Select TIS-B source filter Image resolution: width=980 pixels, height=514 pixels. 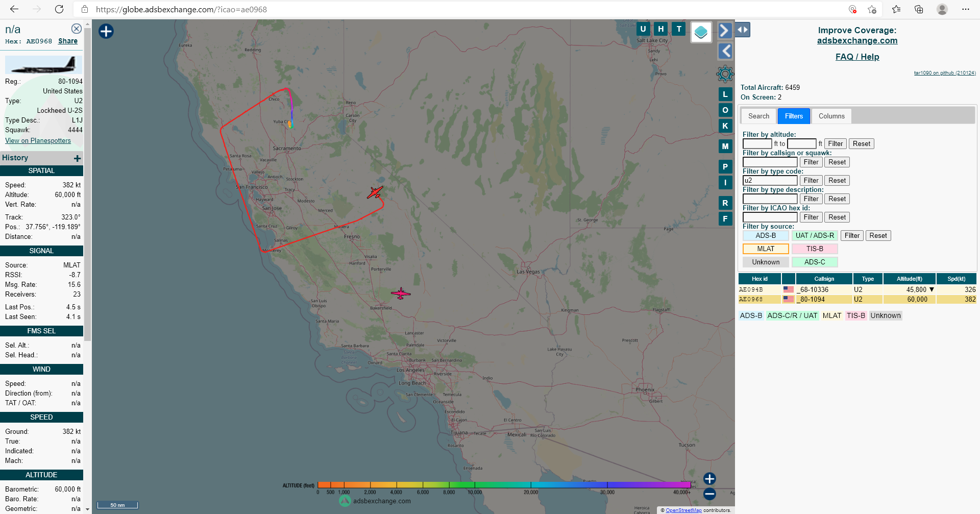pos(815,249)
